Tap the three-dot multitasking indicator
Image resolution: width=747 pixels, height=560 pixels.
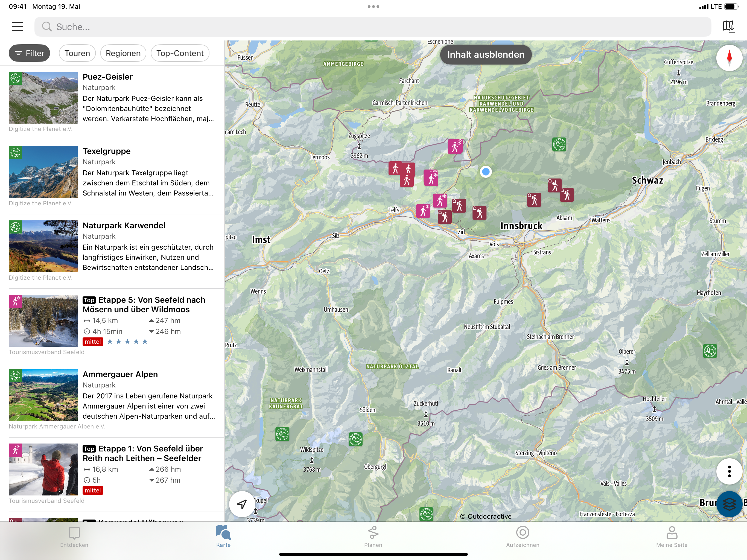tap(373, 6)
